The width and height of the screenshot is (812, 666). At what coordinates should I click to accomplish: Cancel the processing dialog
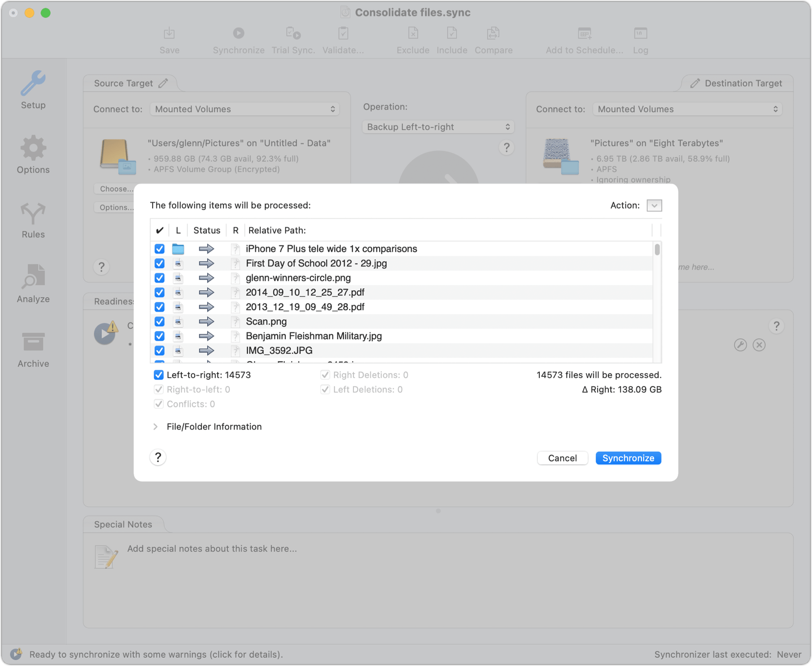[x=562, y=458]
